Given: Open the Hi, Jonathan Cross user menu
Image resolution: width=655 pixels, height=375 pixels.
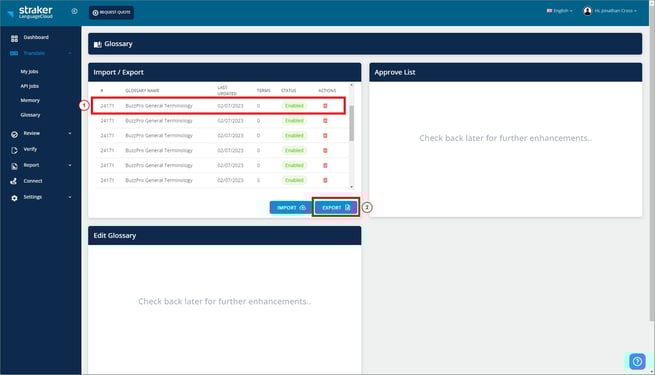Looking at the screenshot, I should [616, 11].
